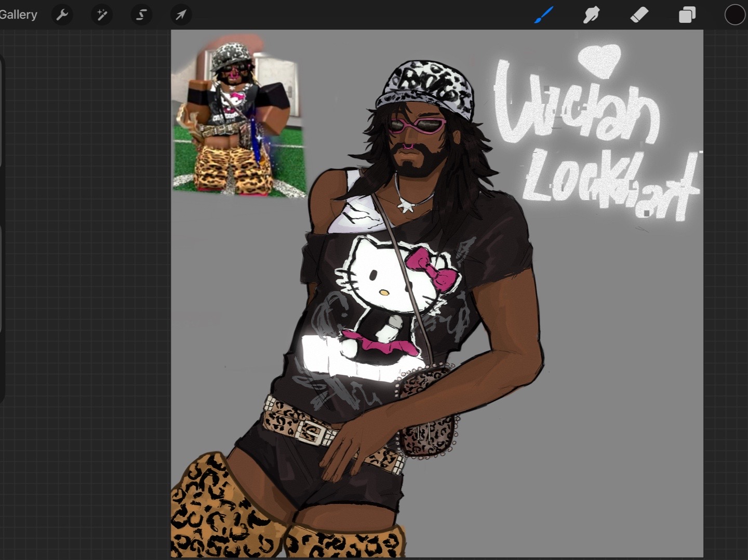Activate the Transform arrow tool
The height and width of the screenshot is (560, 748).
(x=181, y=15)
